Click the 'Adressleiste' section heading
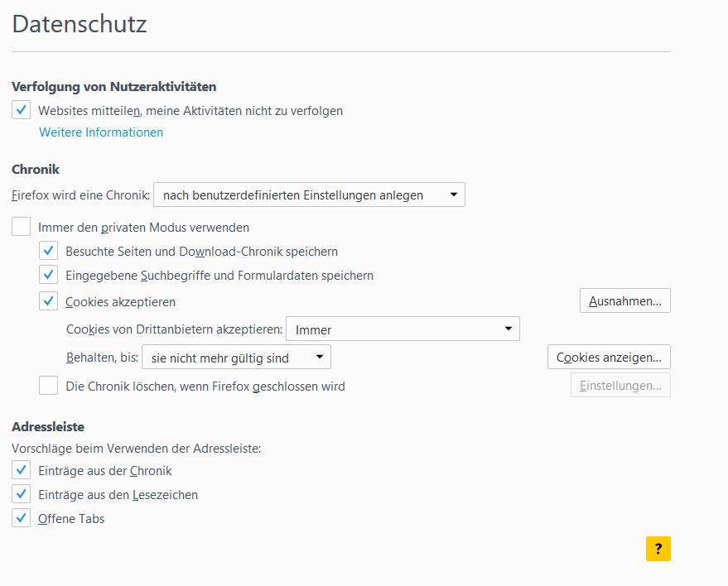728x586 pixels. (x=48, y=427)
